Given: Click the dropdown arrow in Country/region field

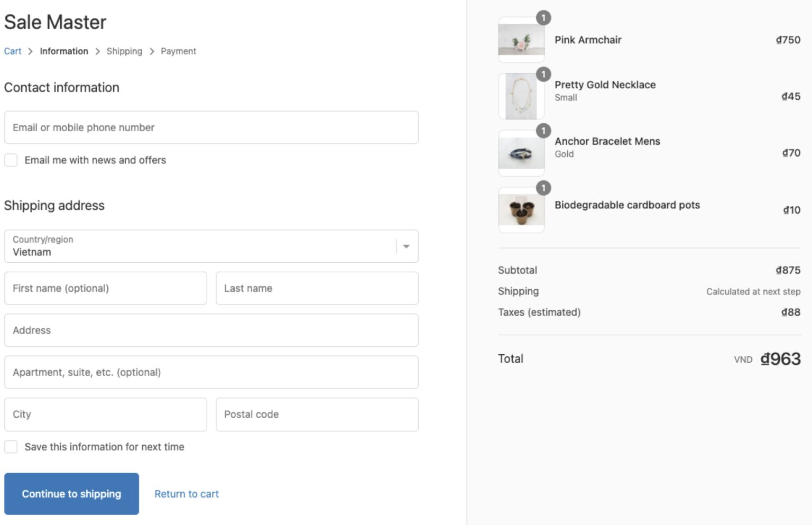Looking at the screenshot, I should [406, 246].
